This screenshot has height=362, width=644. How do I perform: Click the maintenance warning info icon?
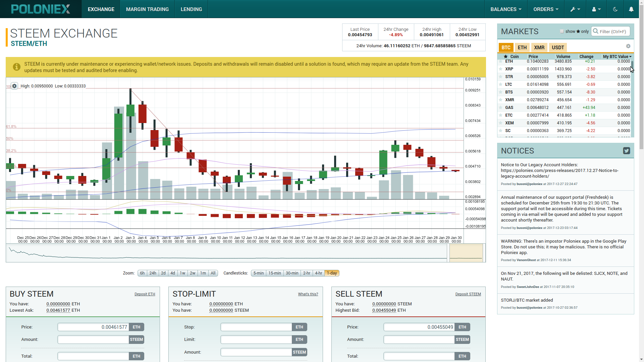pos(16,67)
